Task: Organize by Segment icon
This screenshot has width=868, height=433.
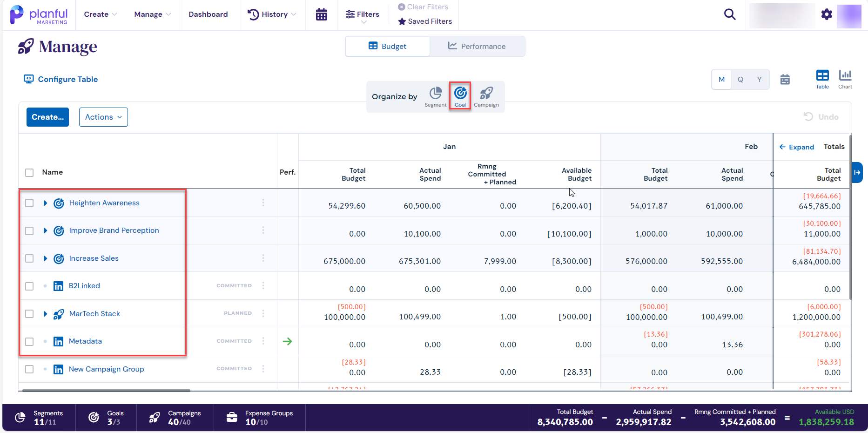Action: click(436, 97)
